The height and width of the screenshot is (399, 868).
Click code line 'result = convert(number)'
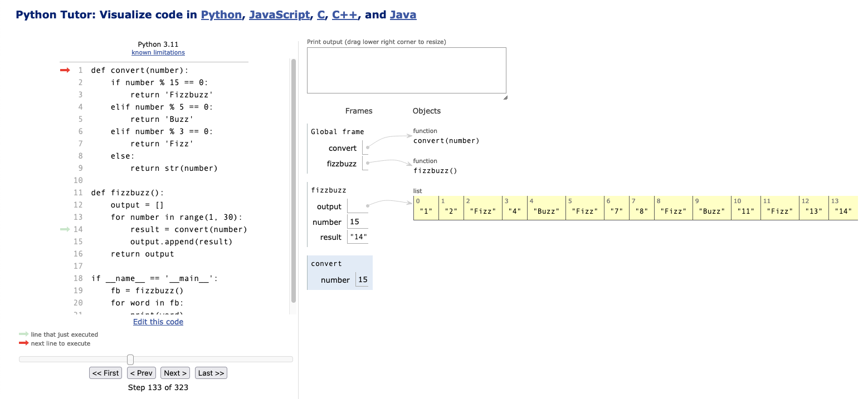pos(188,229)
